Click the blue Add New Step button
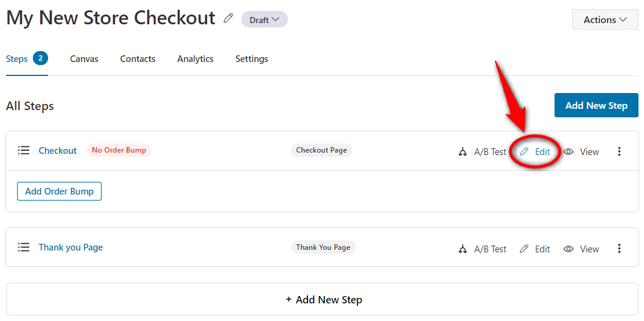The width and height of the screenshot is (644, 321). 597,105
